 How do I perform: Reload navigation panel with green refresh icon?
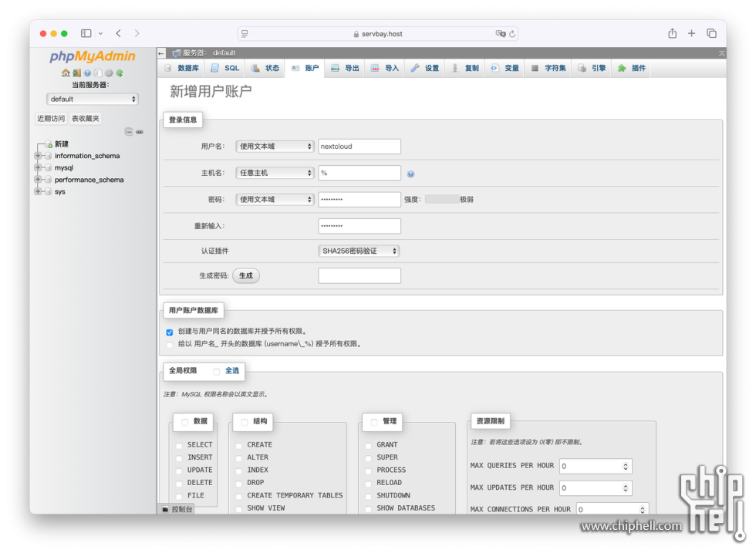point(120,72)
